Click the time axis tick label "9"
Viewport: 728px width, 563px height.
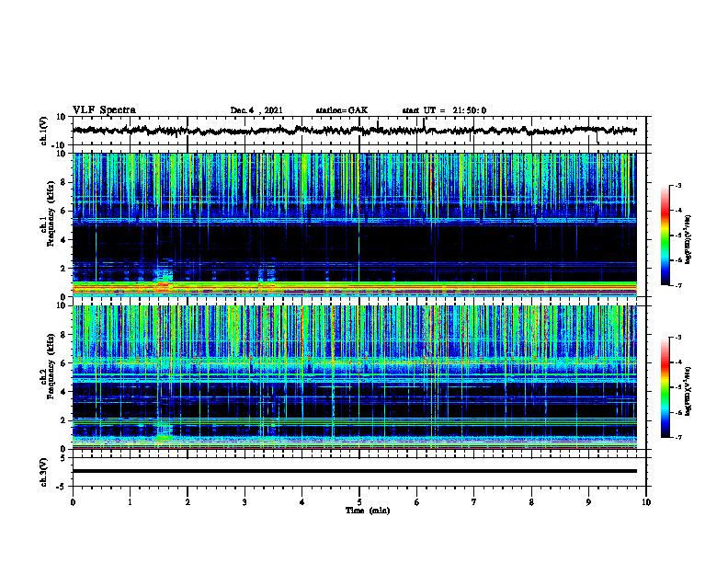click(x=588, y=502)
